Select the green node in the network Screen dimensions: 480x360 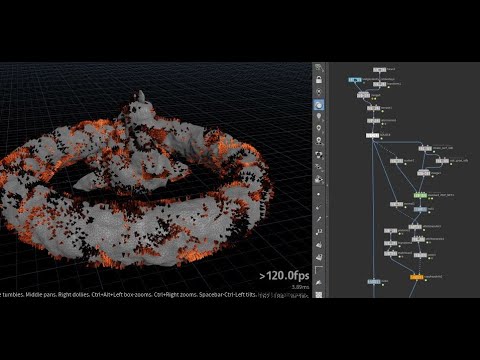coord(420,195)
